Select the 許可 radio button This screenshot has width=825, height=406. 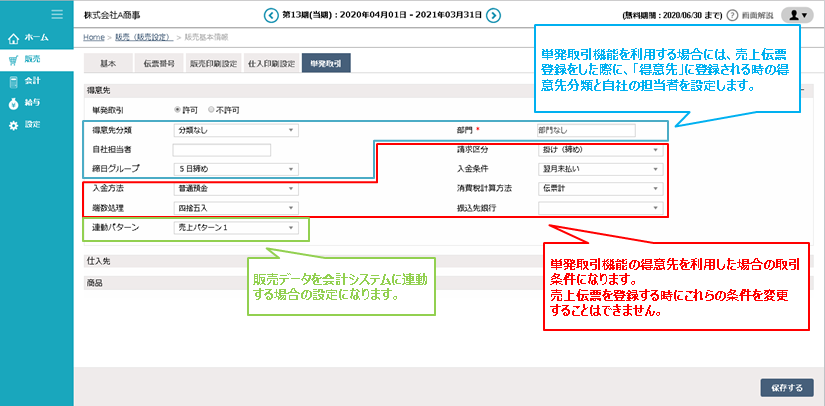tap(177, 110)
